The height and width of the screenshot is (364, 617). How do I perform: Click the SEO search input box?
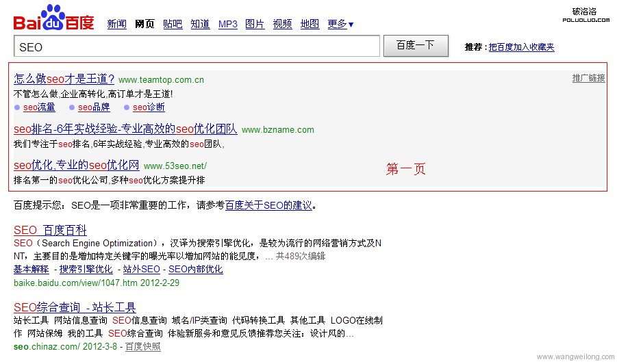[x=197, y=47]
